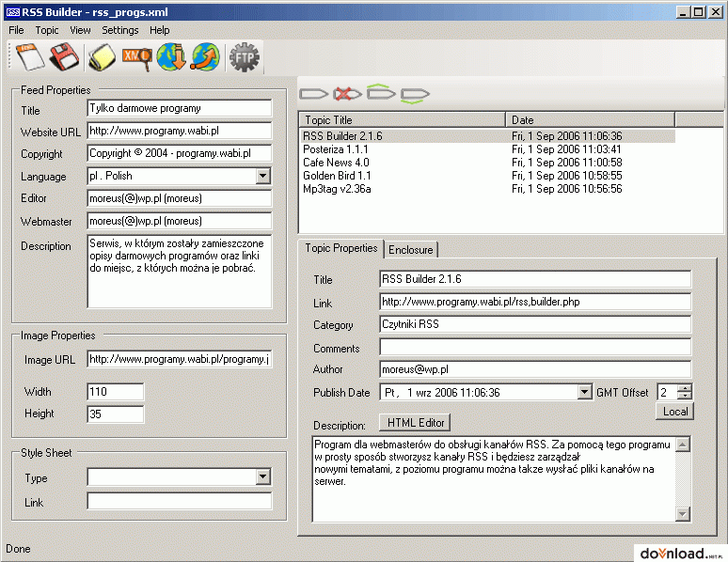Maximize the RSS Builder window

tap(699, 12)
